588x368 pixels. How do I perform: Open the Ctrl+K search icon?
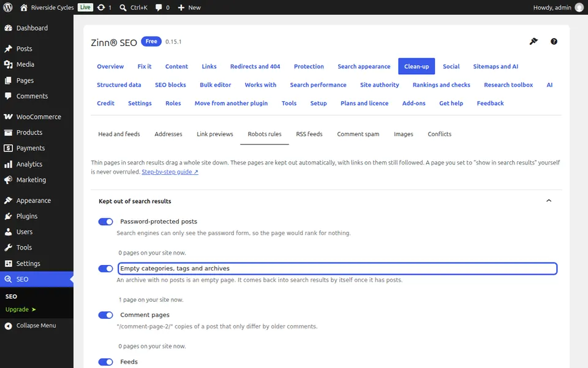(x=123, y=7)
